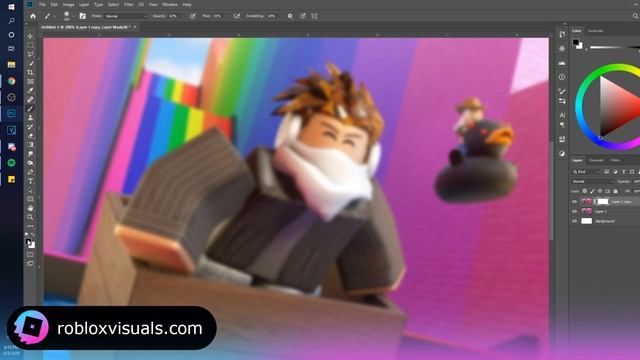Select the Horizontal Type tool
Image resolution: width=640 pixels, height=360 pixels.
[30, 181]
